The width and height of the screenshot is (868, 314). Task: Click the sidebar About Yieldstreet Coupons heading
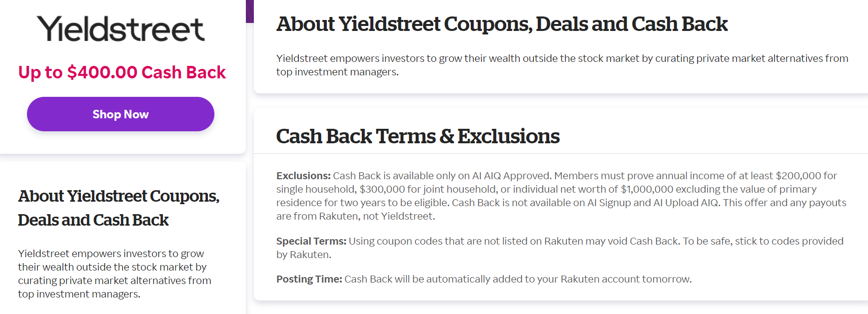(x=119, y=208)
